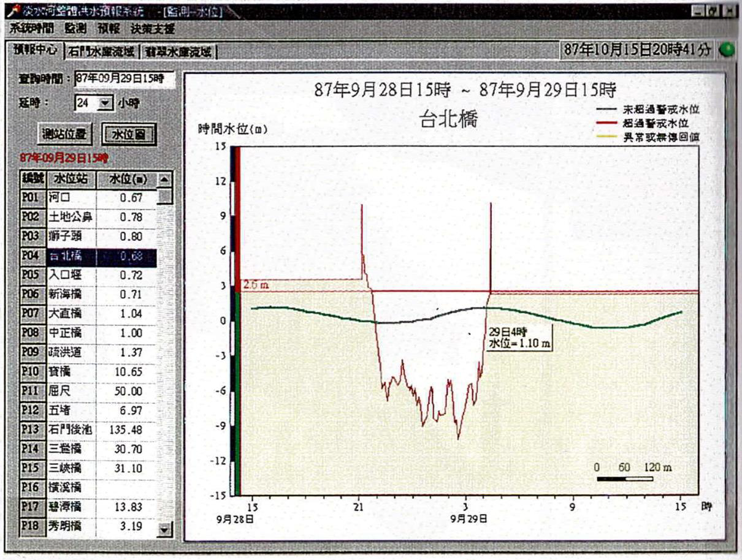This screenshot has width=742, height=560.
Task: Select station row P18 秀朗橋
Action: 88,527
